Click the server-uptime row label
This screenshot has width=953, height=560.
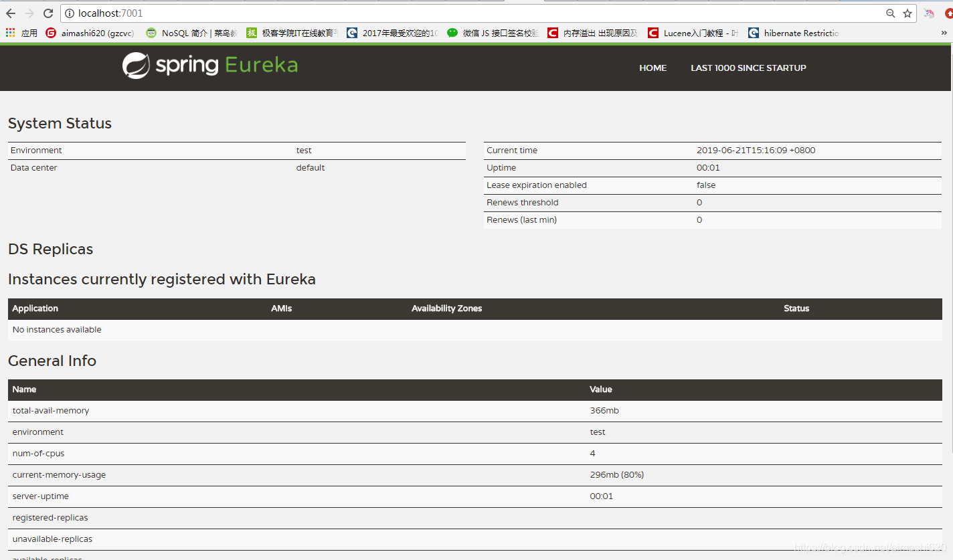41,496
